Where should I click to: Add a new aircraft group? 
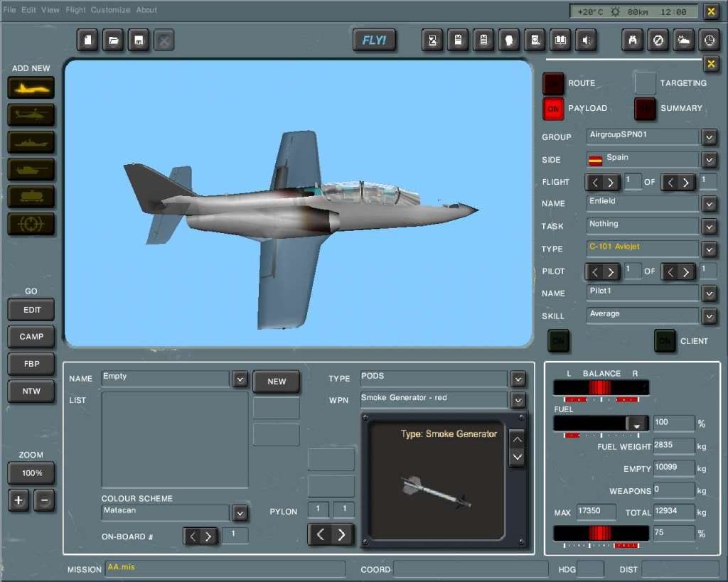pos(31,87)
